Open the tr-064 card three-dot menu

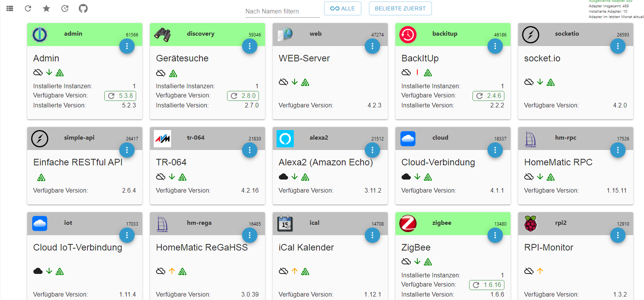[250, 150]
